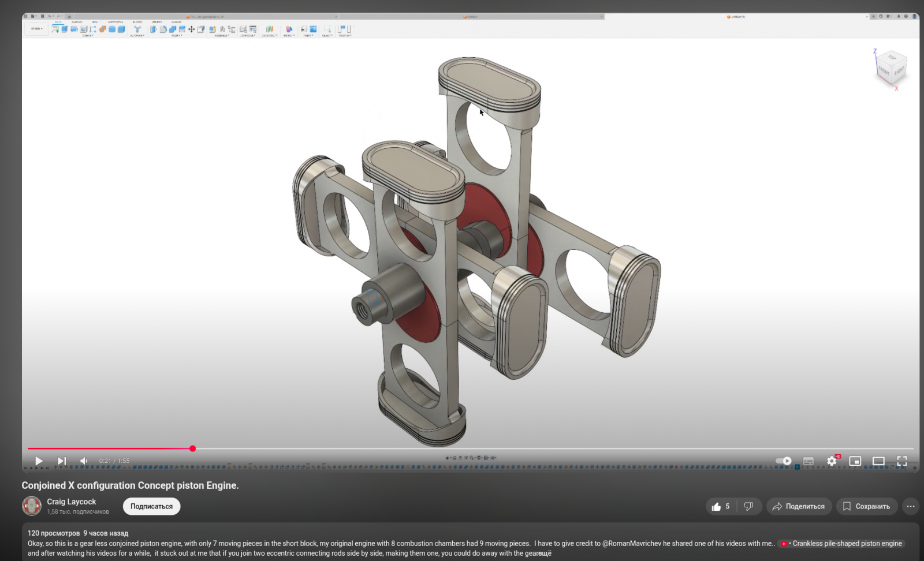Screen dimensions: 924x561
Task: Click the Подписаться subscribe button
Action: 151,506
